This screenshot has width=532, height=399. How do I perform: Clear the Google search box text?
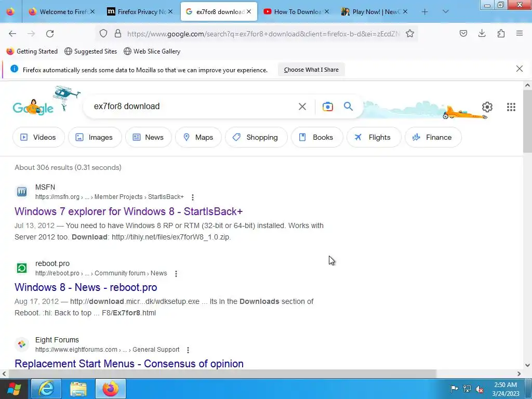tap(302, 107)
